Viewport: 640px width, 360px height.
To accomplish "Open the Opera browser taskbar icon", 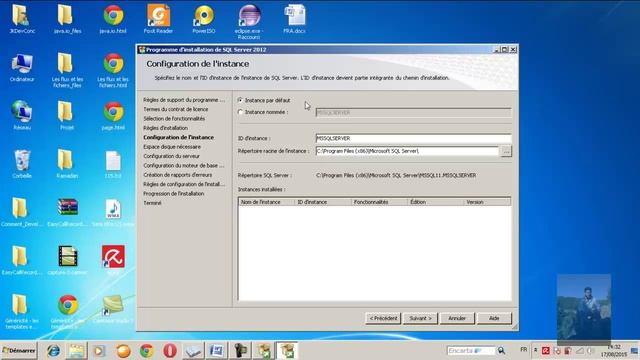I will click(170, 351).
